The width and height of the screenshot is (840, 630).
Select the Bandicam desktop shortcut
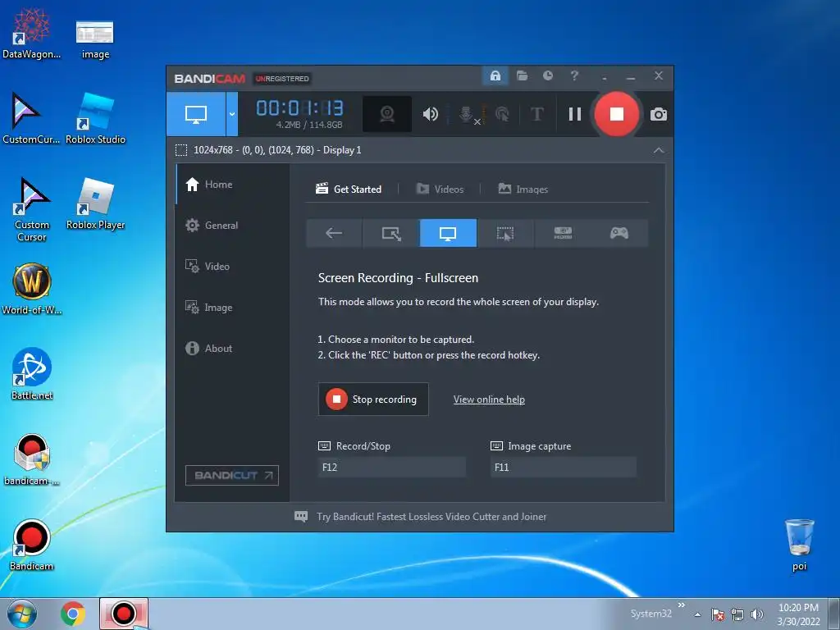coord(32,546)
